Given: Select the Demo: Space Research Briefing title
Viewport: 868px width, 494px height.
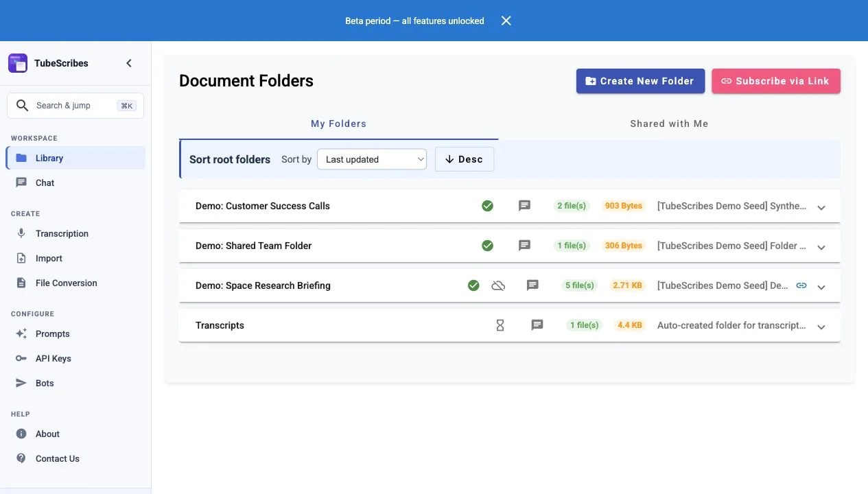Looking at the screenshot, I should (263, 285).
